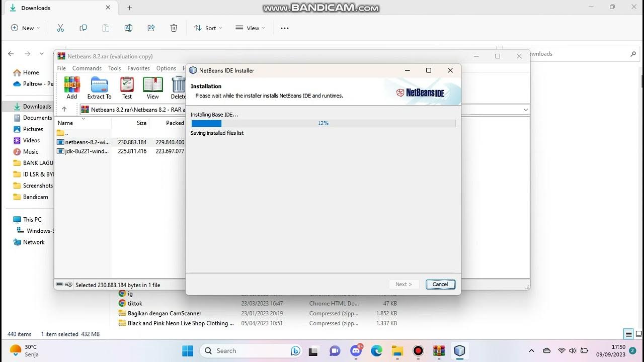Open Videos in Explorer sidebar
644x362 pixels.
pos(31,140)
